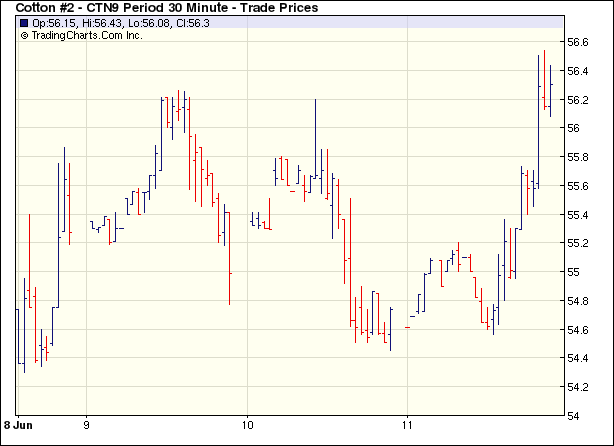The width and height of the screenshot is (614, 446).
Task: Click the 54 price axis label at bottom
Action: pyautogui.click(x=574, y=415)
